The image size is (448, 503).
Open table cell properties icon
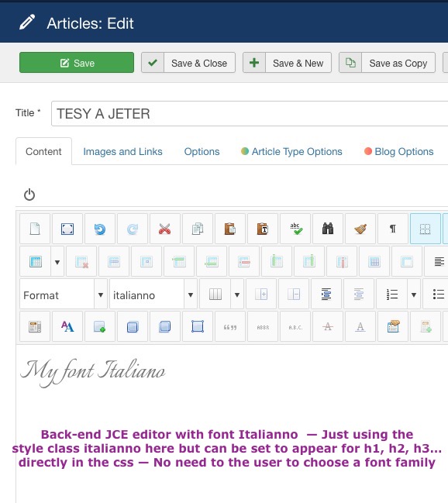click(146, 261)
